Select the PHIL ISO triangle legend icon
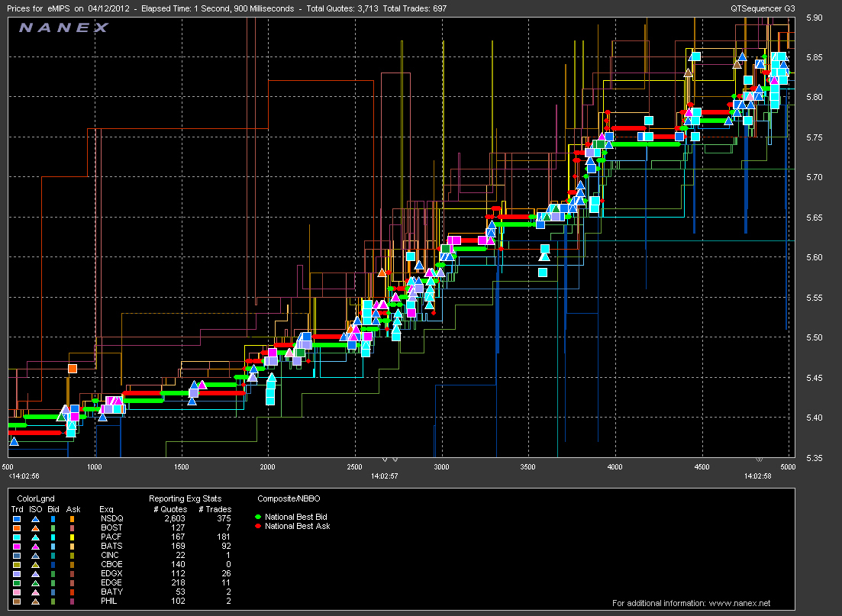842x616 pixels. pyautogui.click(x=35, y=601)
